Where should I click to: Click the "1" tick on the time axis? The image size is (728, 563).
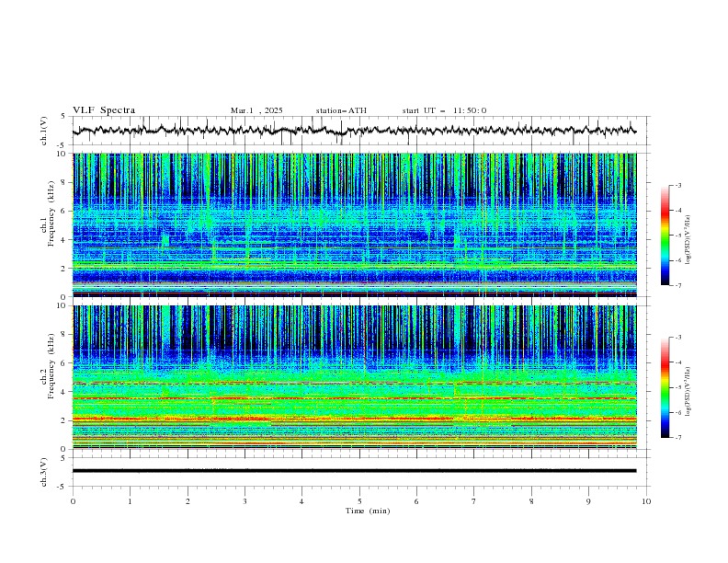130,501
